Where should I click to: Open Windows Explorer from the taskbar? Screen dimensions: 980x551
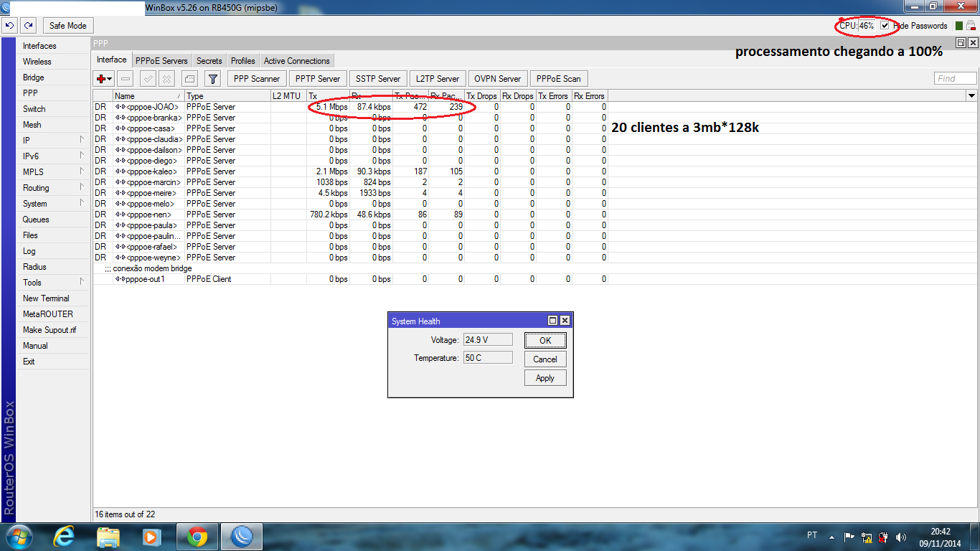[108, 536]
